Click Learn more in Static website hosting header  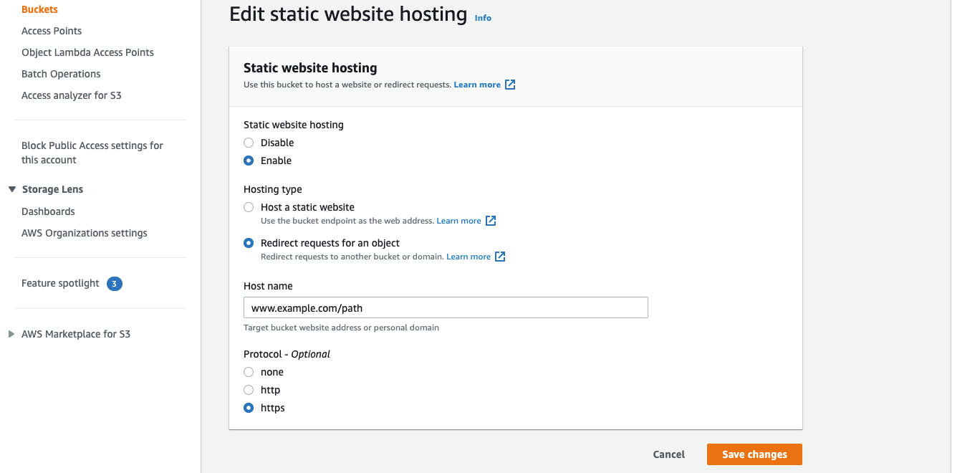(477, 85)
